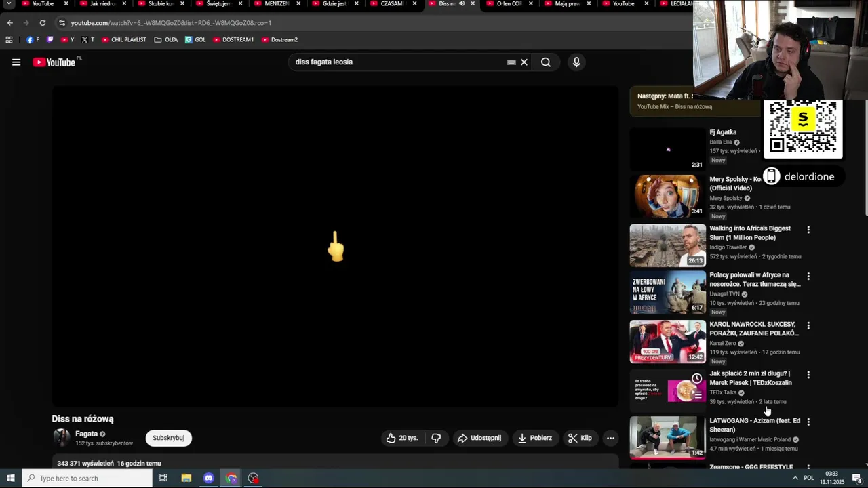
Task: Click the Windows Type here to search box
Action: pos(87,478)
